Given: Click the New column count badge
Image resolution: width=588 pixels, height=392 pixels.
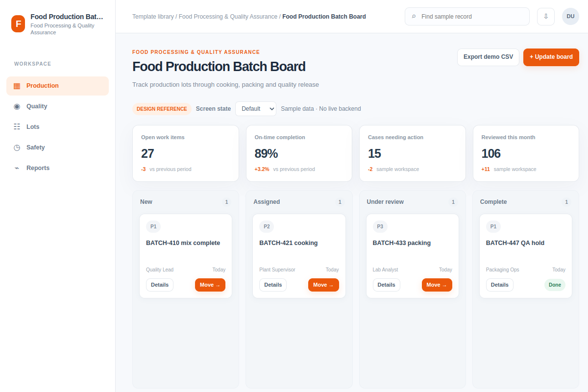Looking at the screenshot, I should point(226,202).
